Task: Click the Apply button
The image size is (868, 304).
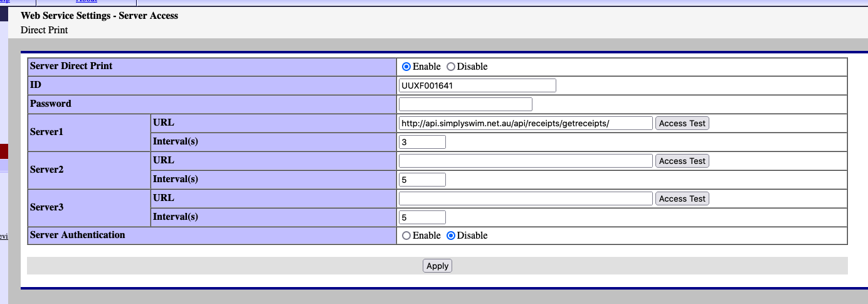Action: 437,266
